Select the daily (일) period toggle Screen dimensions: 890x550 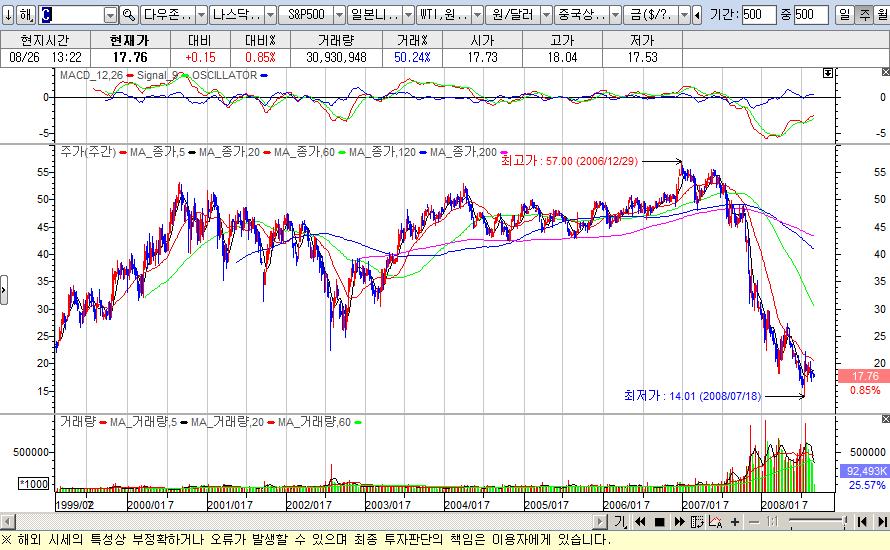(844, 15)
